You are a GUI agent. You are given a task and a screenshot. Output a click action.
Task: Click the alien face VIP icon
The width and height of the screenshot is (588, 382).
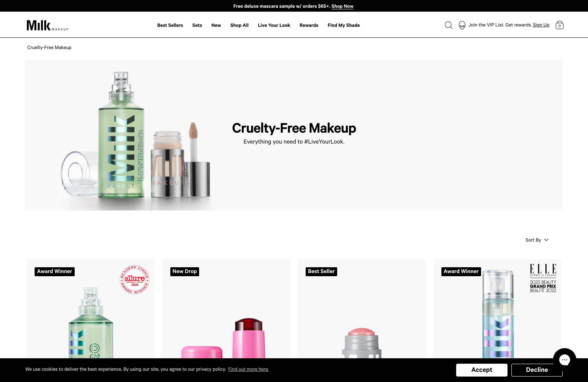pyautogui.click(x=462, y=25)
